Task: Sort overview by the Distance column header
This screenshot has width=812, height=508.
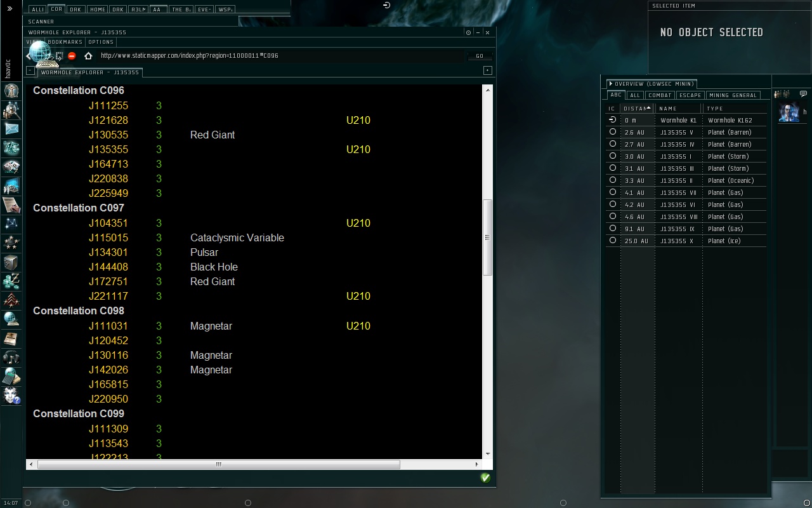Action: click(636, 109)
